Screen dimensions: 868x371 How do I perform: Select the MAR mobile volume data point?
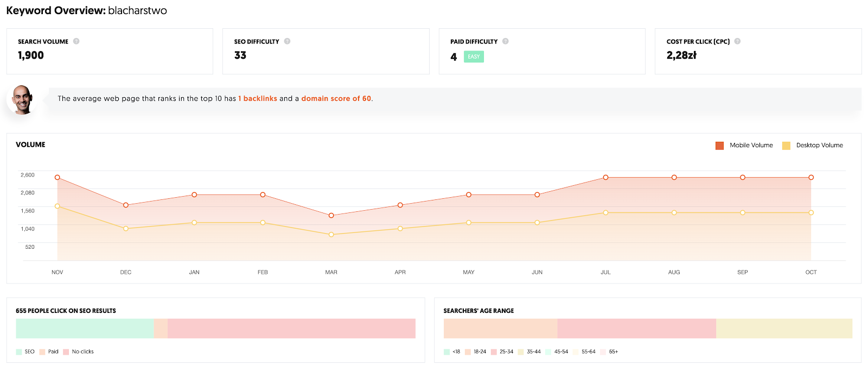[331, 216]
